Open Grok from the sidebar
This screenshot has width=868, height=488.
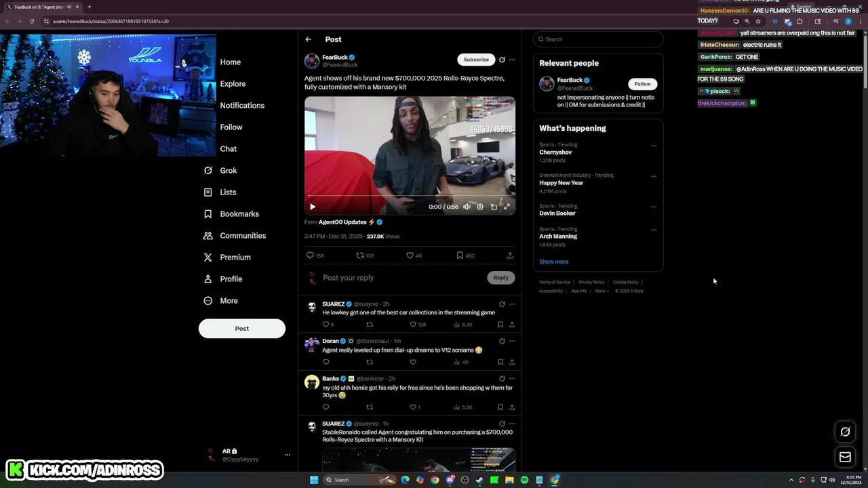(x=228, y=170)
